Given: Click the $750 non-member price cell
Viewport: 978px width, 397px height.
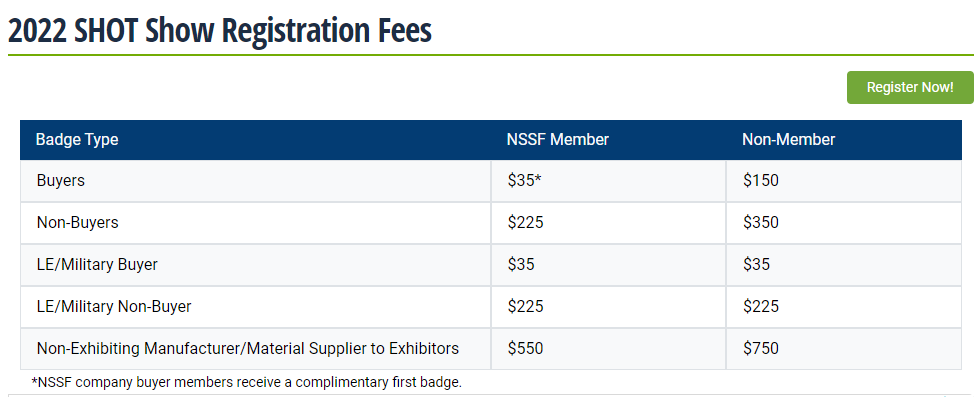Looking at the screenshot, I should (x=760, y=348).
